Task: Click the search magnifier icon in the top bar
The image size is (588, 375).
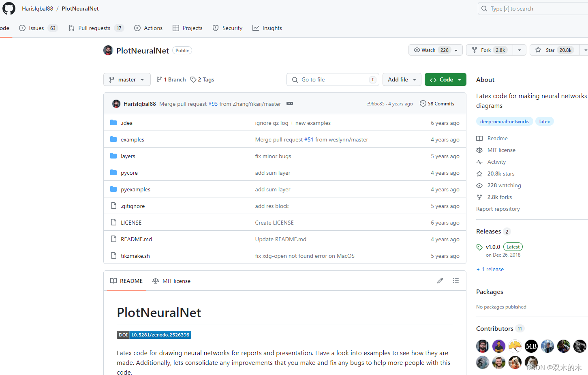Action: coord(484,9)
